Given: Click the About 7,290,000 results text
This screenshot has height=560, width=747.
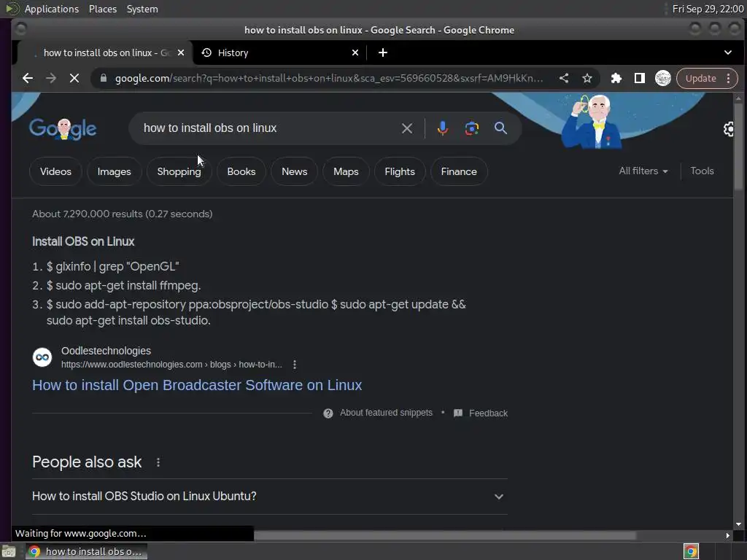Looking at the screenshot, I should 123,214.
